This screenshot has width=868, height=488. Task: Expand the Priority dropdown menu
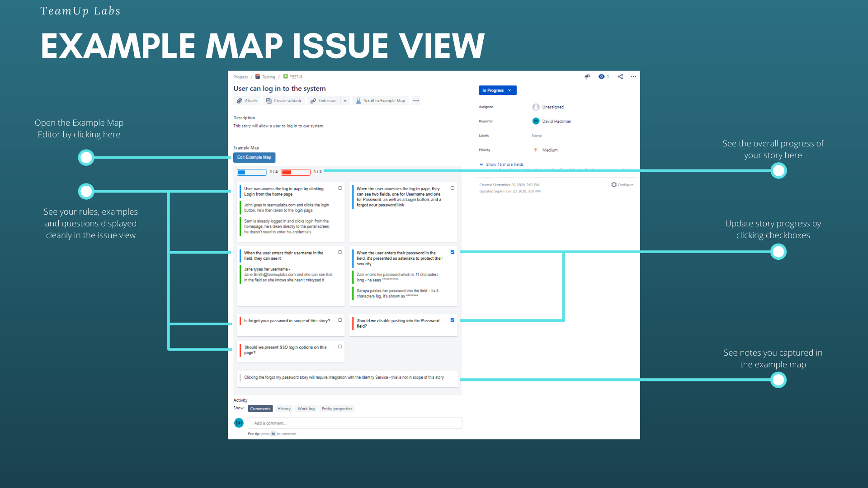point(549,150)
